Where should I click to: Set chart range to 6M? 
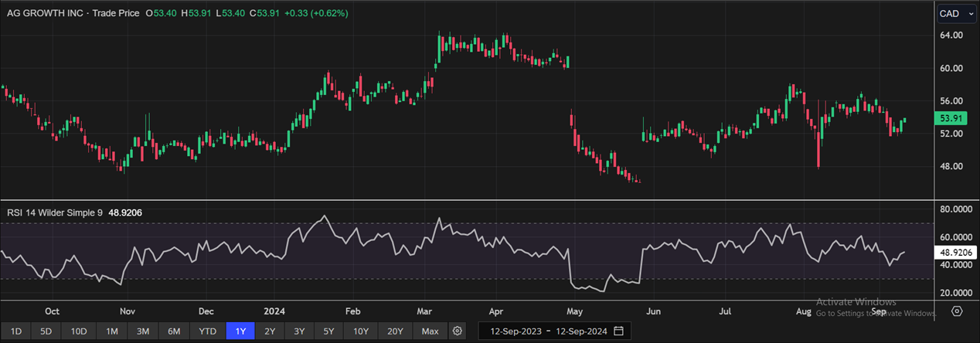tap(174, 331)
